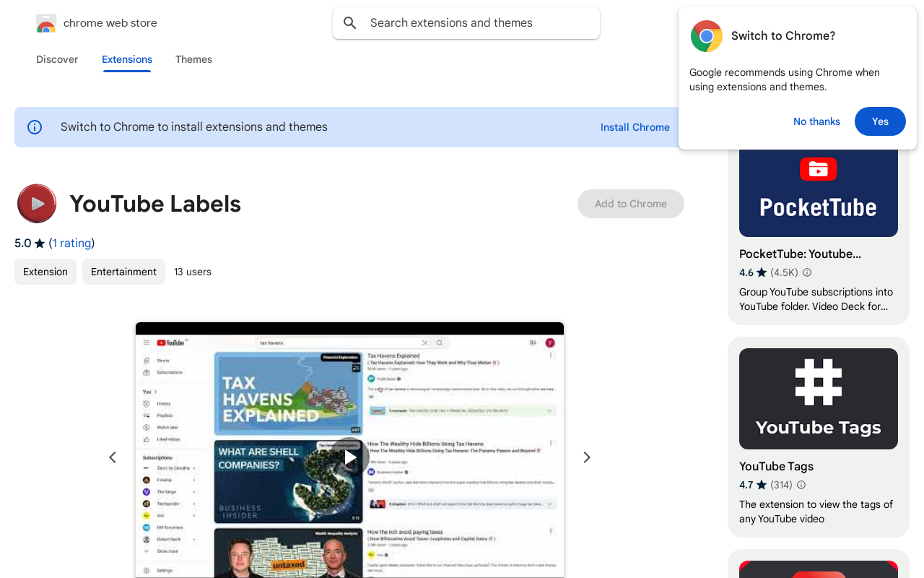Confirm switching to Chrome with Yes
Viewport: 924px width, 578px height.
[x=880, y=121]
